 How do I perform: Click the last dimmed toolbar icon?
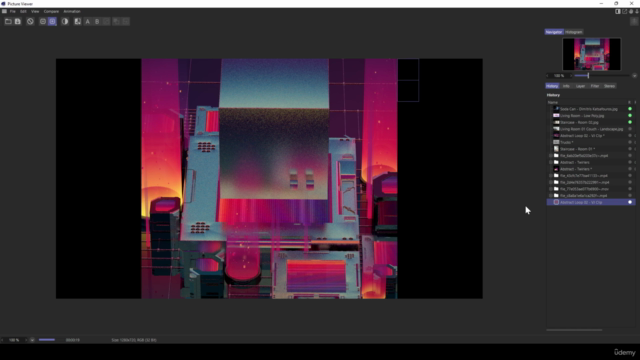click(x=126, y=21)
